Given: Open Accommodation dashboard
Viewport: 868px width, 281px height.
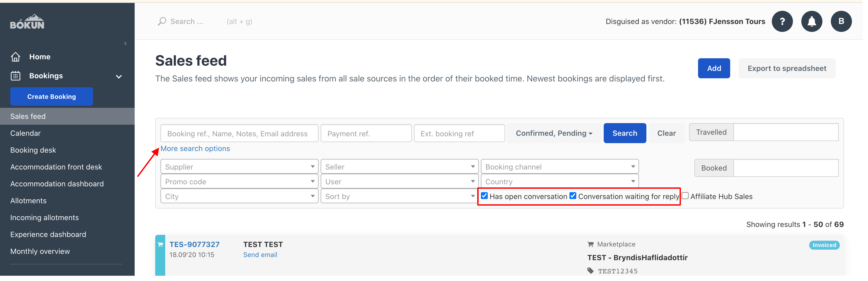Looking at the screenshot, I should pos(57,185).
